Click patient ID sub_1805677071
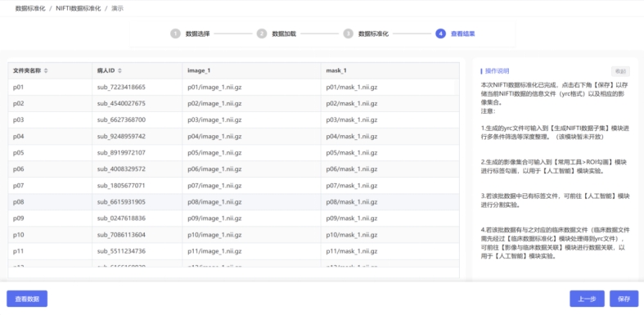This screenshot has width=644, height=315. click(x=121, y=186)
